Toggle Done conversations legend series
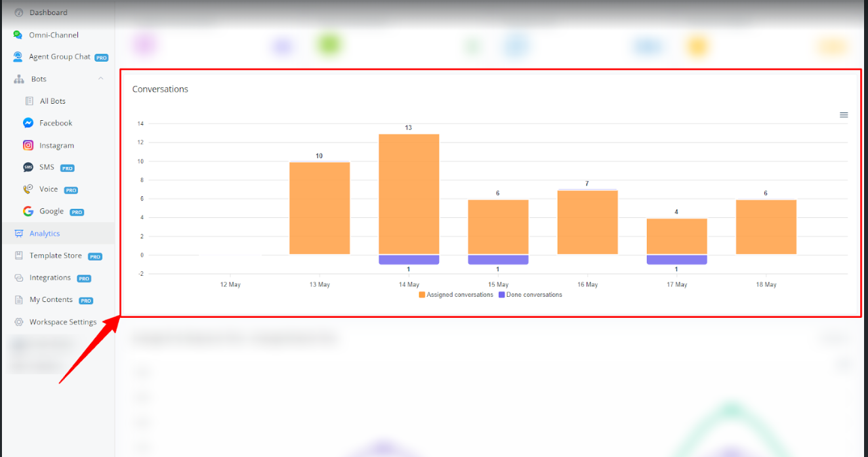This screenshot has width=868, height=457. (x=533, y=295)
